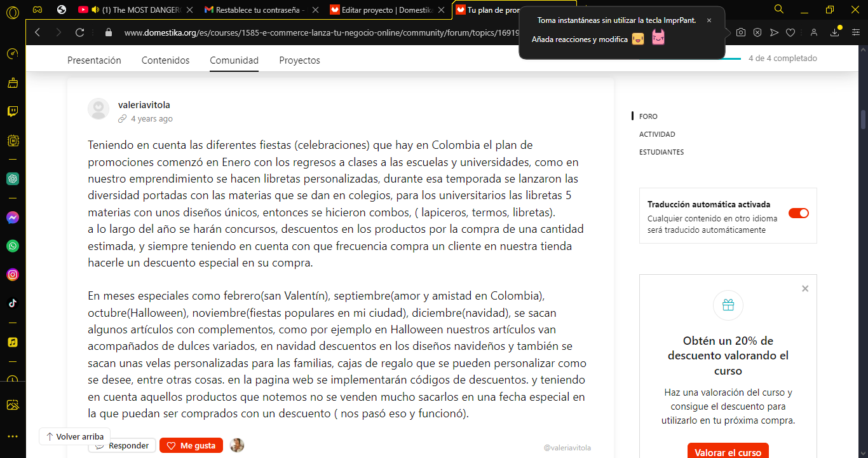The width and height of the screenshot is (868, 458).
Task: Open My Flow paper plane icon
Action: click(x=774, y=32)
